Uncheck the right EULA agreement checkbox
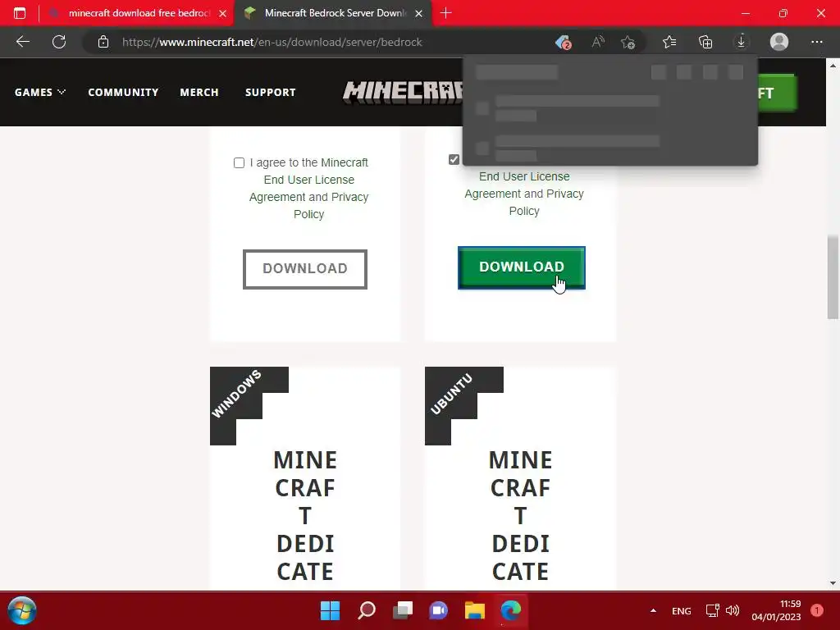 pos(454,159)
